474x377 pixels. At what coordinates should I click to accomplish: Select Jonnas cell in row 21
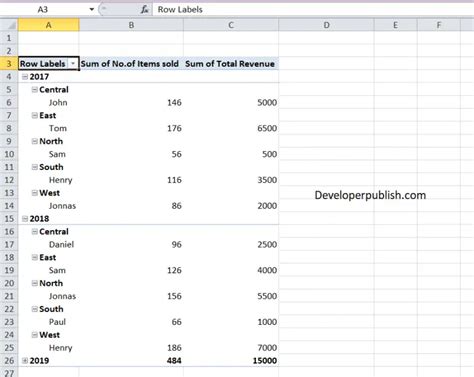pos(48,296)
